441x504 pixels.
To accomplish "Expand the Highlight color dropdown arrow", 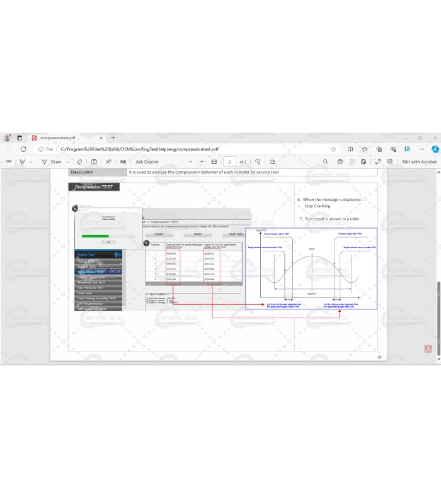I will tap(31, 162).
